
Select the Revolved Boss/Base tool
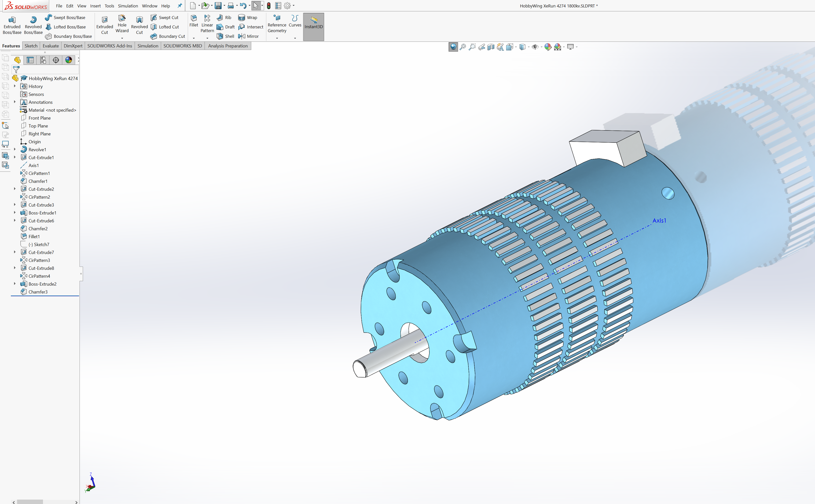click(33, 25)
